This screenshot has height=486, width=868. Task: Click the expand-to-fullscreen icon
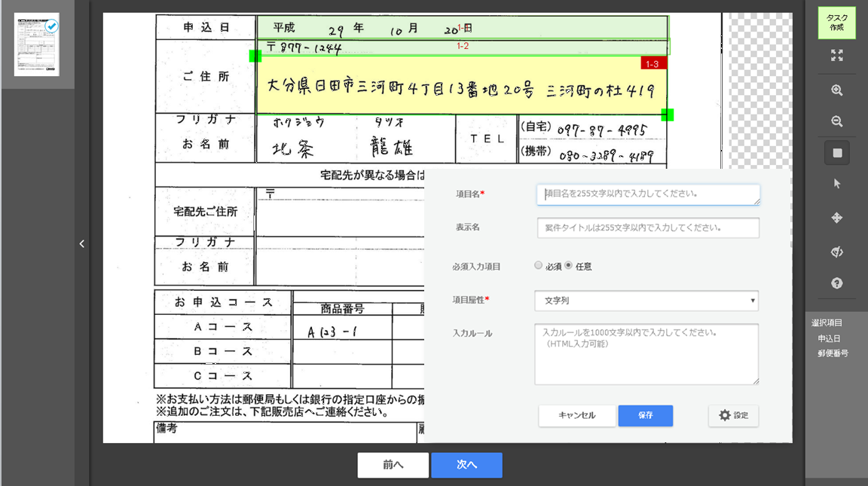[x=836, y=54]
